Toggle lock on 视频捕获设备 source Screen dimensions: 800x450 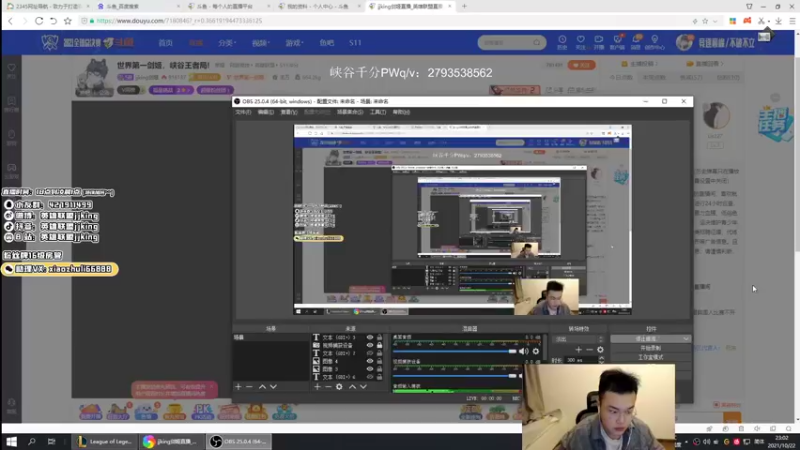[x=380, y=345]
